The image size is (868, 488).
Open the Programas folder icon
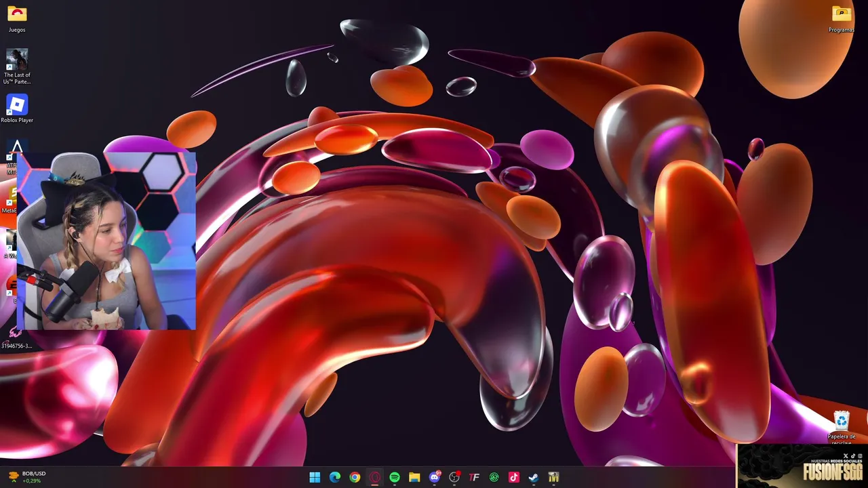click(x=841, y=19)
